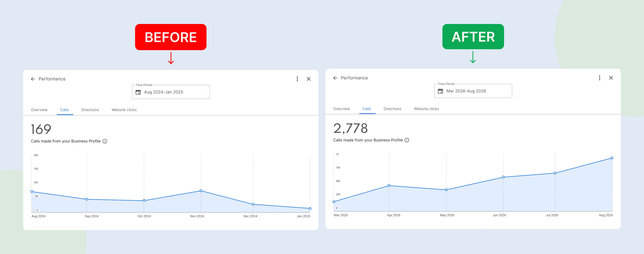Click the 750 y-axis label

coord(338,168)
